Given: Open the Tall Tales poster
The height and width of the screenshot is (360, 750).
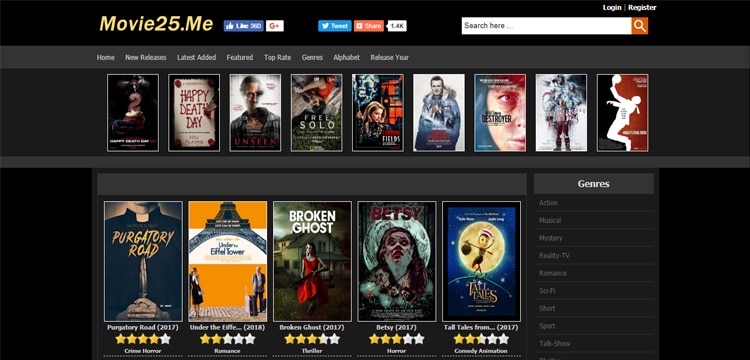Looking at the screenshot, I should [482, 261].
